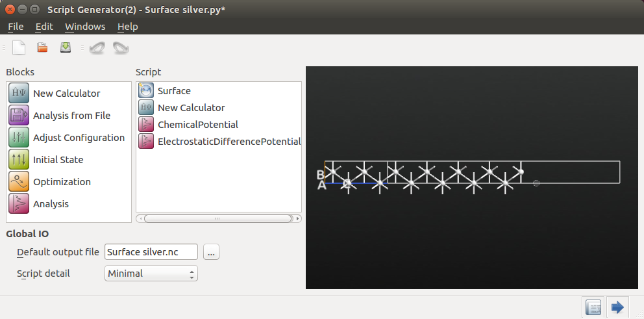Click the Undo toolbar icon
The height and width of the screenshot is (319, 644).
[x=97, y=47]
